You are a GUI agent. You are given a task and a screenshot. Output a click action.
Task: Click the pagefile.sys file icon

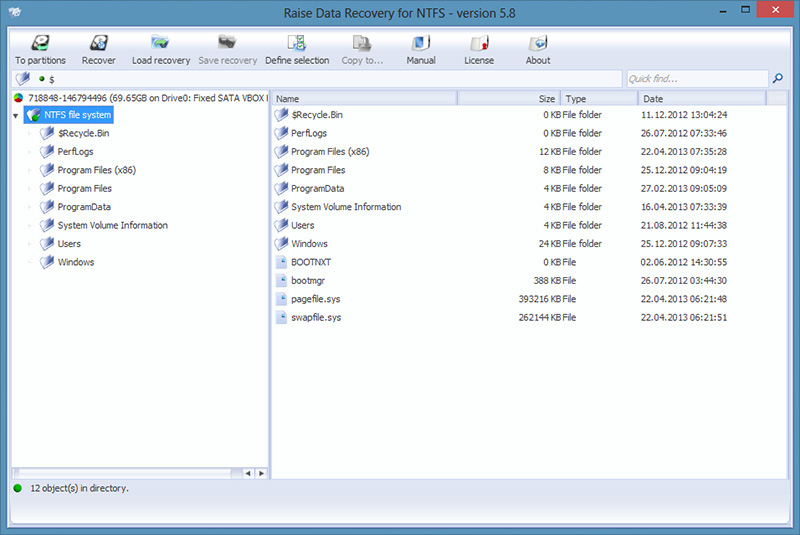click(x=281, y=299)
